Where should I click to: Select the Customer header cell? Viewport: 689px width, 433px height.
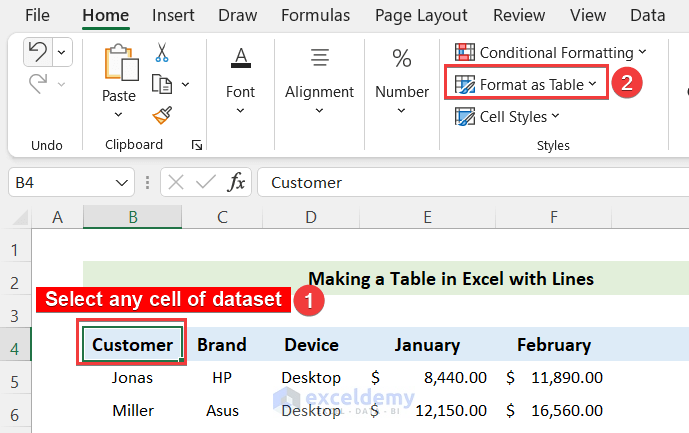[132, 345]
